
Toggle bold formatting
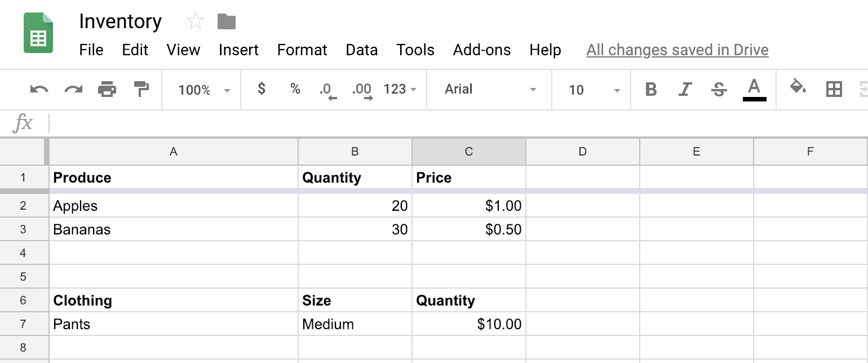651,89
